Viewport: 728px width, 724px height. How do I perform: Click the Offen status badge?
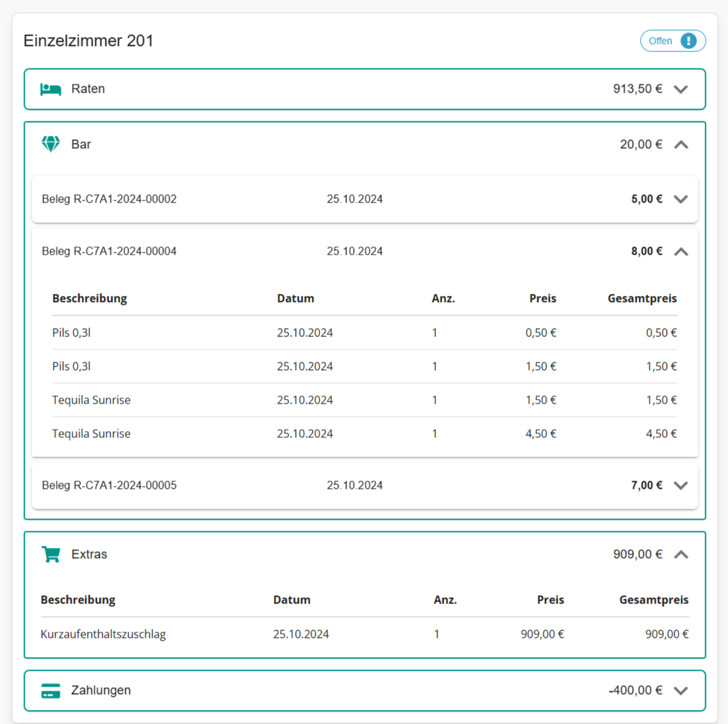click(661, 41)
